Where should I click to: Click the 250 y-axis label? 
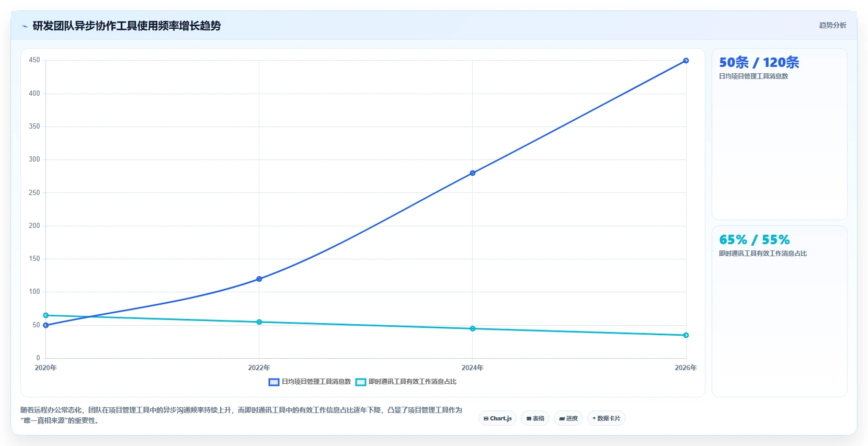pos(35,193)
